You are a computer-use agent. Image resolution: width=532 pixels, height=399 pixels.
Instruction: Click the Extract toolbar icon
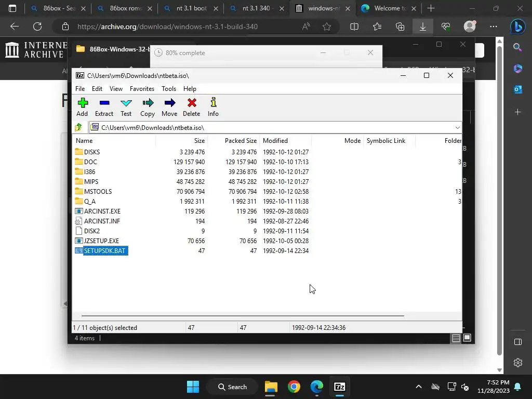click(x=104, y=107)
